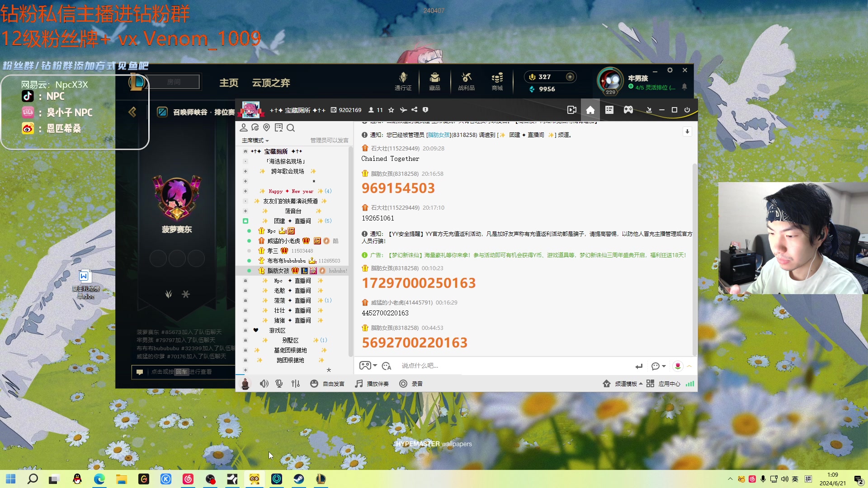This screenshot has width=868, height=488.
Task: Expand the Happy New year channel
Action: (245, 191)
